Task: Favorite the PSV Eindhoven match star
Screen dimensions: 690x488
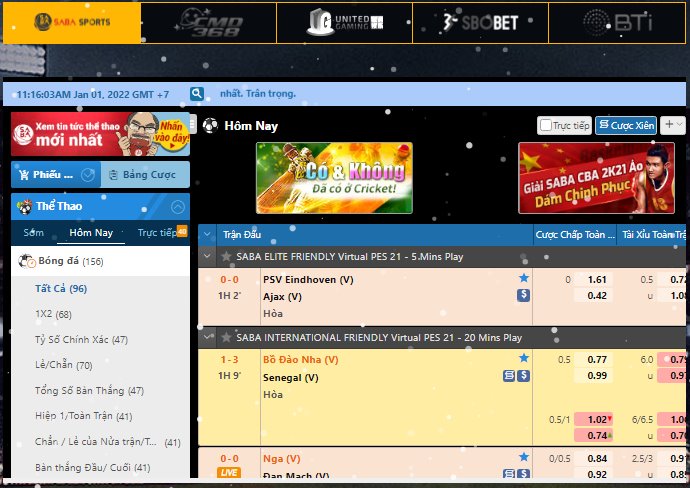Action: pos(523,278)
